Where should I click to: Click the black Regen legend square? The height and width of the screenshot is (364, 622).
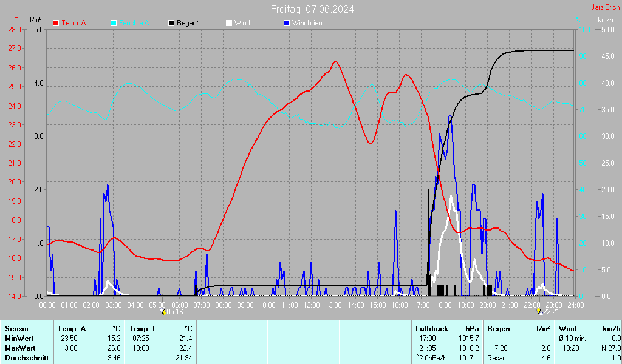coord(171,23)
